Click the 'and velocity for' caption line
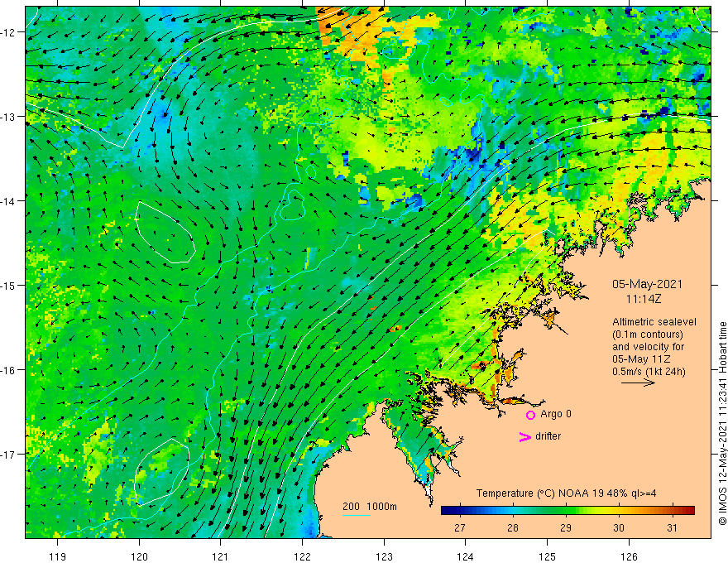Viewport: 728px width, 563px height. [648, 347]
